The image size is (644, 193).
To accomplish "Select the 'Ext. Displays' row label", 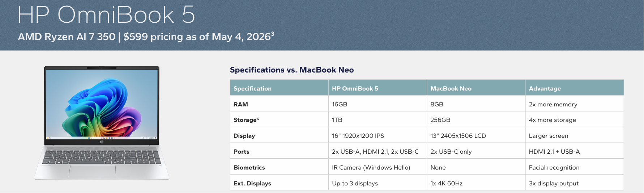I will pyautogui.click(x=279, y=183).
